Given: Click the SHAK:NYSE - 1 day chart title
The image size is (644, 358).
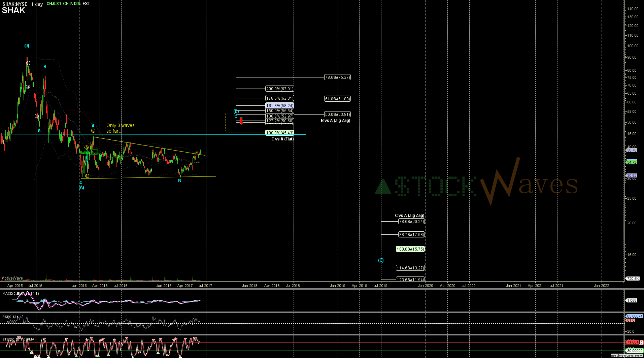Looking at the screenshot, I should click(22, 4).
